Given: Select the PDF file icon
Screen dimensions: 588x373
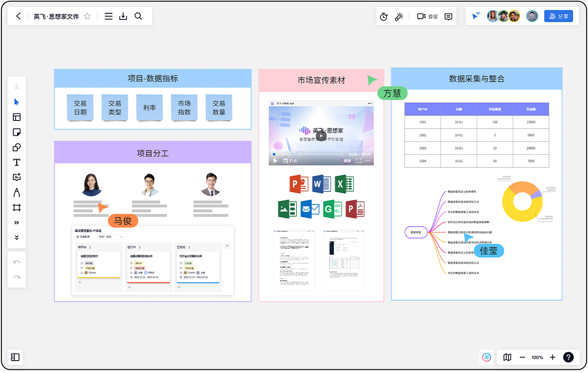Looking at the screenshot, I should click(x=355, y=209).
